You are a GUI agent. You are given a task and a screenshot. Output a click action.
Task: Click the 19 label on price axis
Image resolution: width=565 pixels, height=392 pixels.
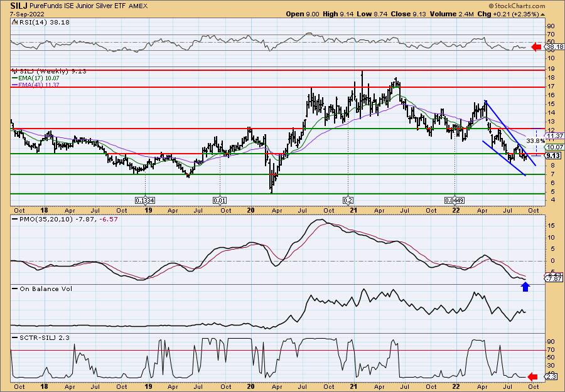coord(550,70)
